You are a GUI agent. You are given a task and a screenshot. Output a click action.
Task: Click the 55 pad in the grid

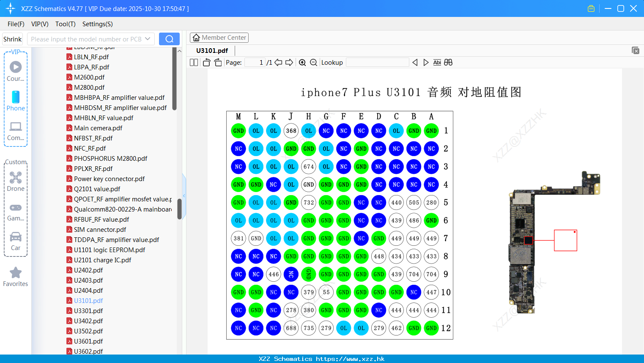pos(326,292)
